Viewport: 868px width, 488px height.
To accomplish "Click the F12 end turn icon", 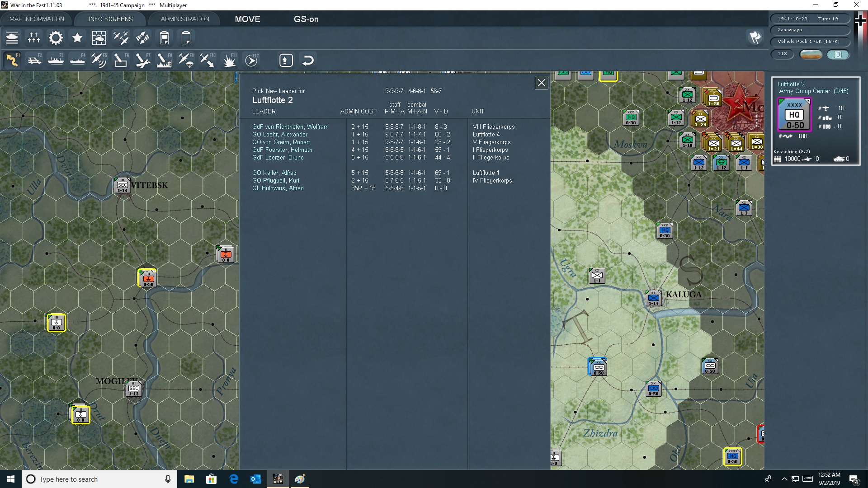I will click(251, 60).
